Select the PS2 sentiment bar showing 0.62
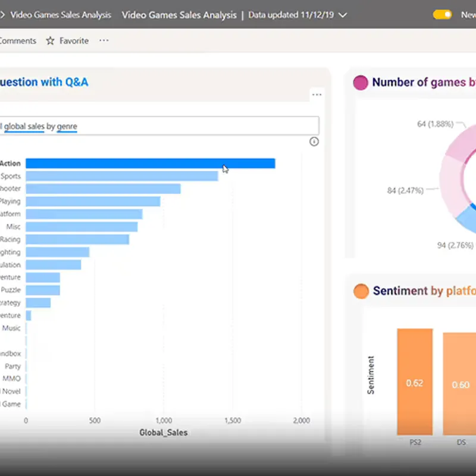This screenshot has width=476, height=476. pos(415,381)
